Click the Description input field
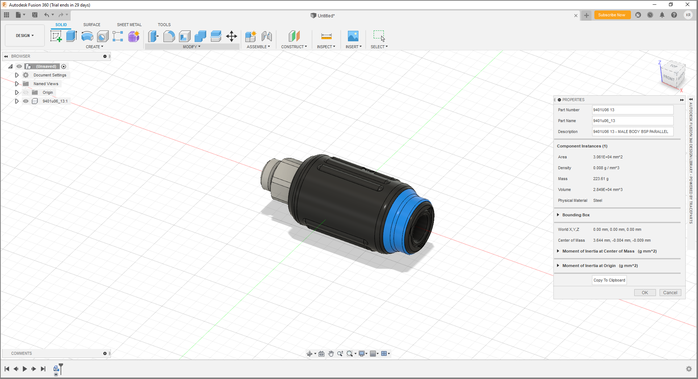Image resolution: width=698 pixels, height=379 pixels. click(x=633, y=131)
